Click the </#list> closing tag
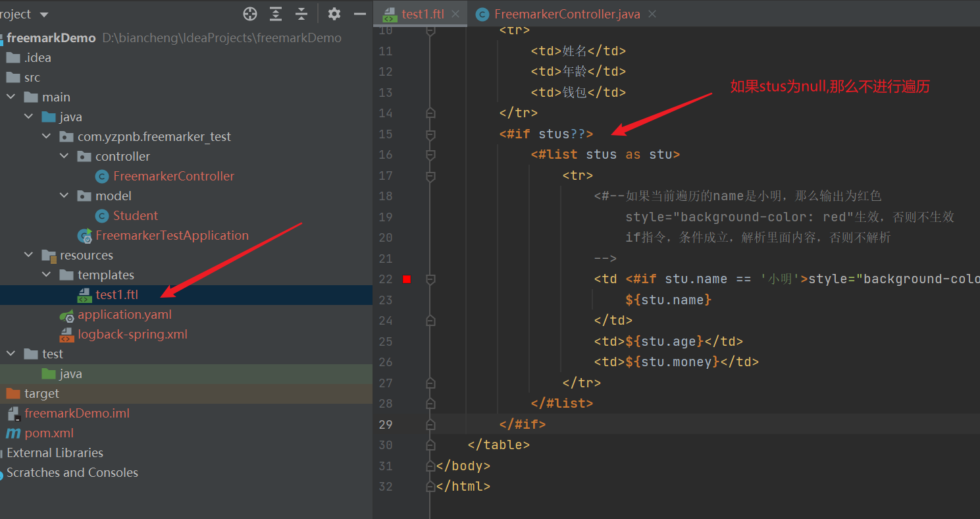Image resolution: width=980 pixels, height=519 pixels. (562, 403)
